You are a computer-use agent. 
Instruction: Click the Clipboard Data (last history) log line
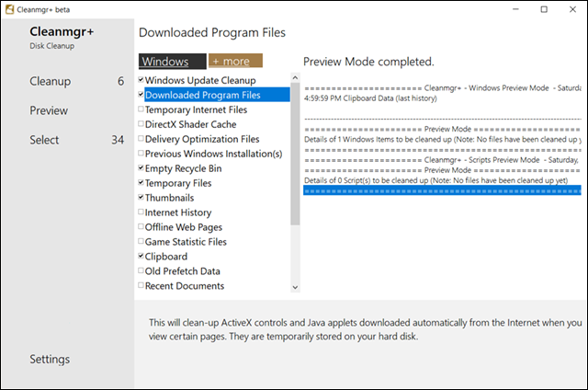(x=370, y=98)
